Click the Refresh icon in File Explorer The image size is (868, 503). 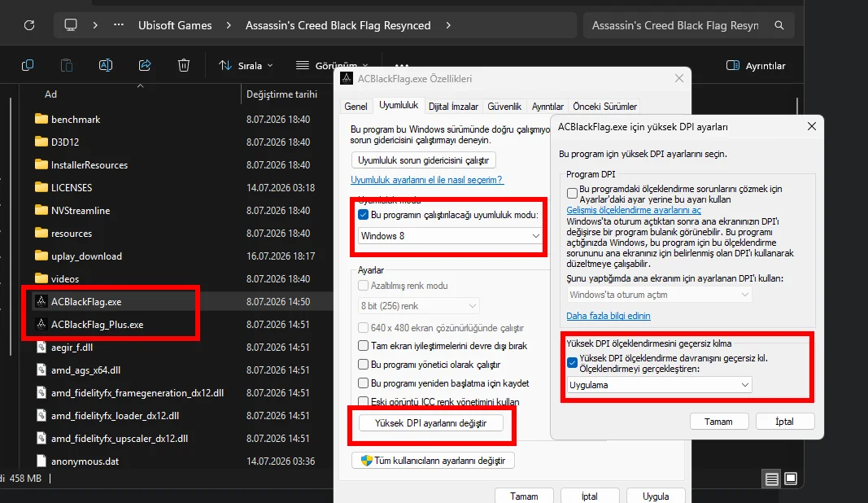coord(29,25)
